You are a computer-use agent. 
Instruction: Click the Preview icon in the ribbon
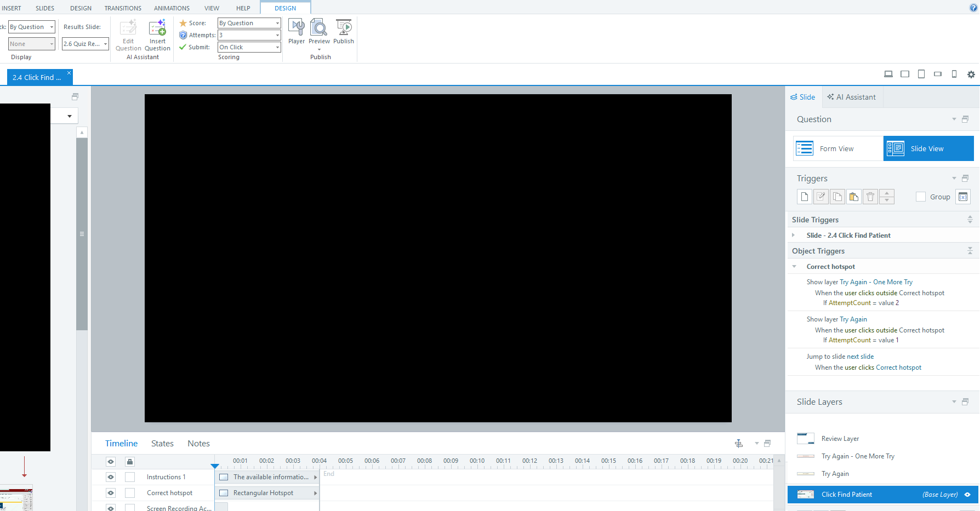(319, 31)
